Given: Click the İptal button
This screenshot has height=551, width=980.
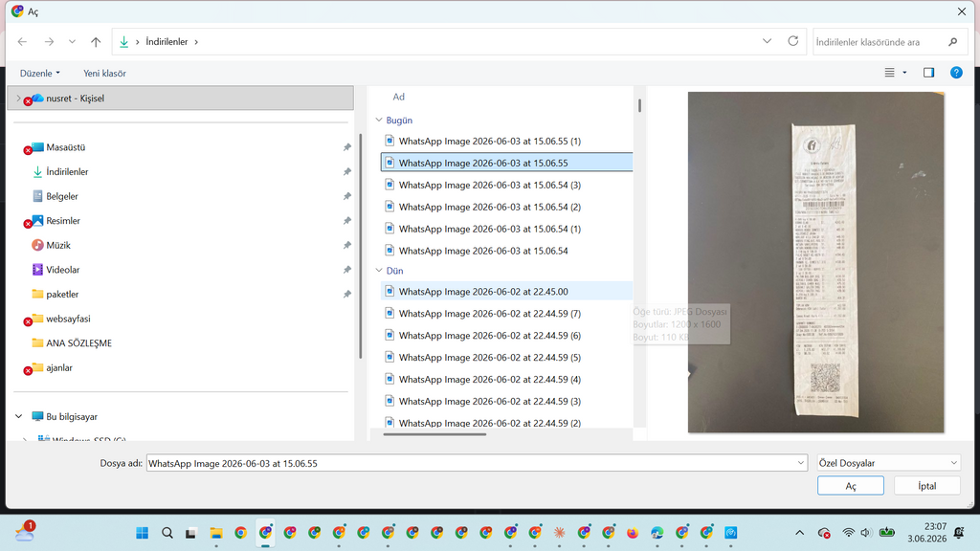Looking at the screenshot, I should tap(926, 485).
